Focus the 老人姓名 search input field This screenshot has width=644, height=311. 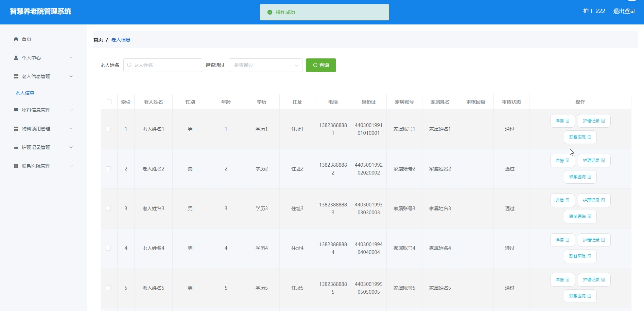tap(163, 65)
